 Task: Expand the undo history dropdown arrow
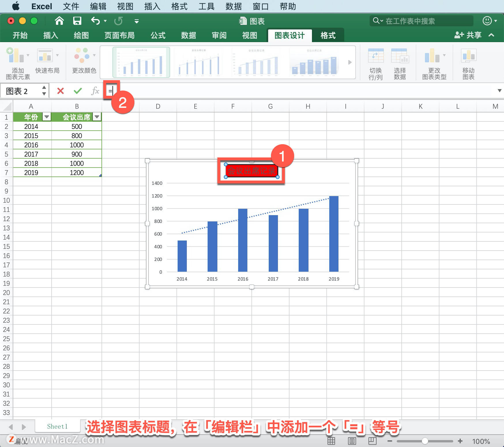point(105,21)
